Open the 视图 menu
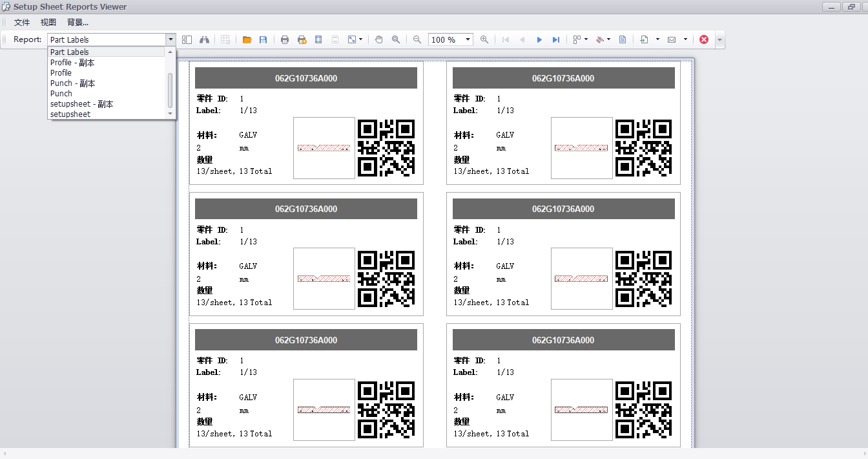Image resolution: width=868 pixels, height=459 pixels. coord(48,22)
